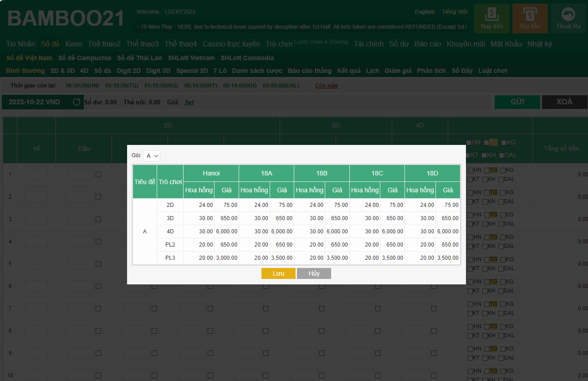The width and height of the screenshot is (588, 381).
Task: Open Casino trực tuyến menu
Action: (x=231, y=44)
